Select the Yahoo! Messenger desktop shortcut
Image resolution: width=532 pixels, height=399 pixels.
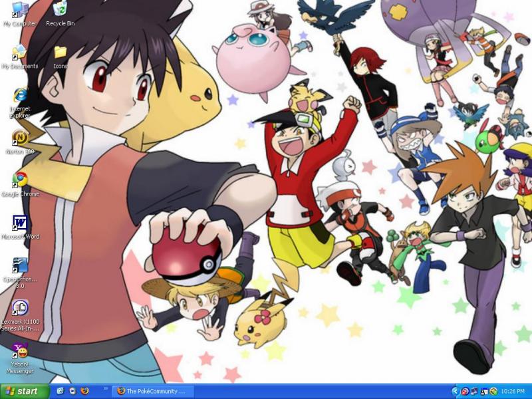[x=20, y=358]
